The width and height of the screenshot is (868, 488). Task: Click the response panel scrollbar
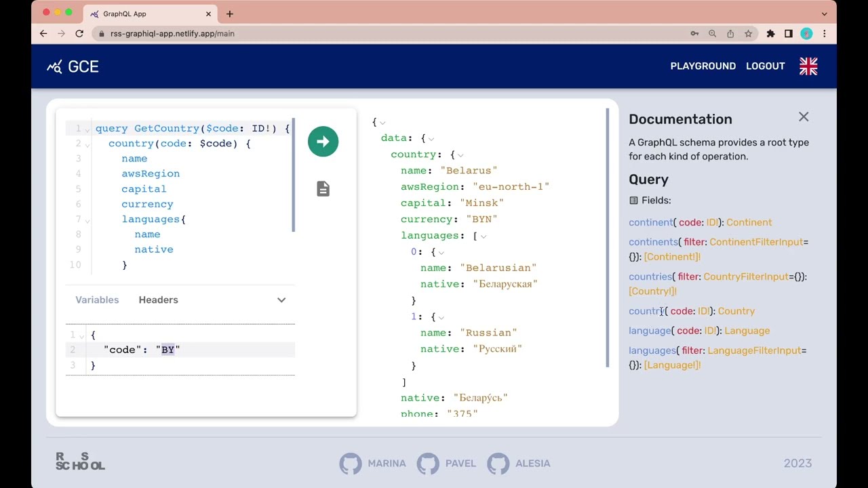tap(607, 237)
